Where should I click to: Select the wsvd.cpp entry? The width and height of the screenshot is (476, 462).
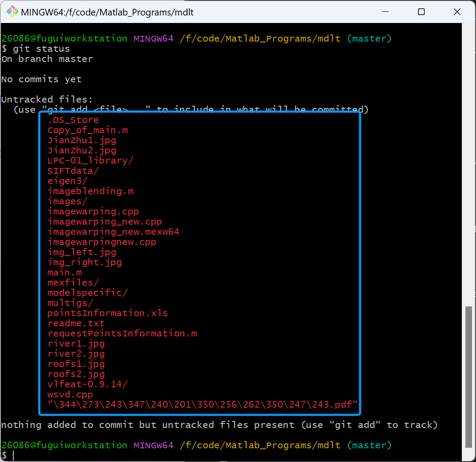(70, 394)
